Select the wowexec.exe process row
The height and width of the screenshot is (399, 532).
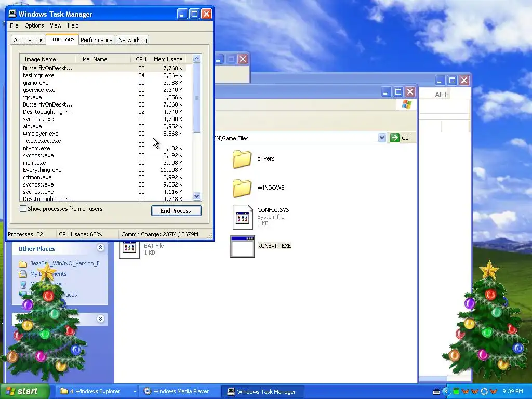tap(103, 141)
